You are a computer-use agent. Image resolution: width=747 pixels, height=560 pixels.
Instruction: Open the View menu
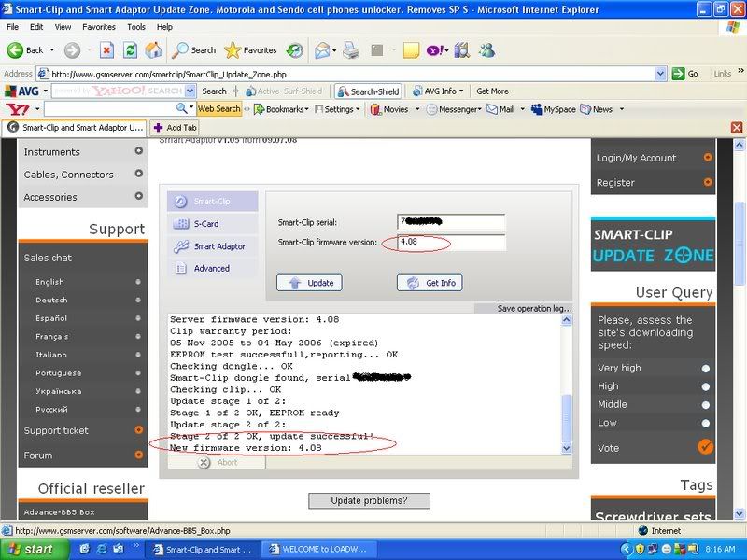pos(63,27)
